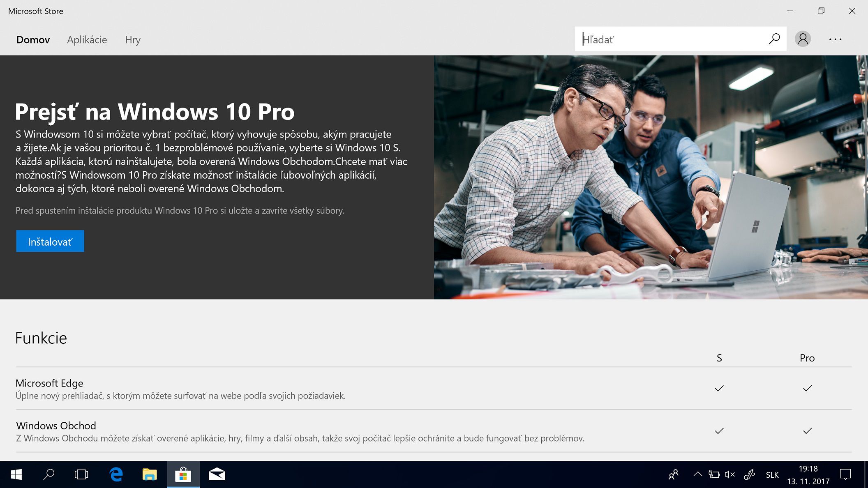
Task: Open the Action Center notifications icon
Action: pyautogui.click(x=845, y=474)
